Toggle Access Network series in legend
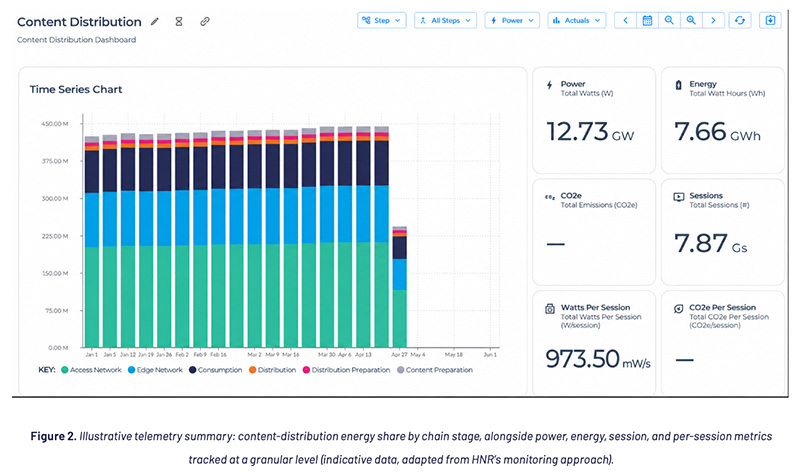Image resolution: width=800 pixels, height=472 pixels. point(91,370)
